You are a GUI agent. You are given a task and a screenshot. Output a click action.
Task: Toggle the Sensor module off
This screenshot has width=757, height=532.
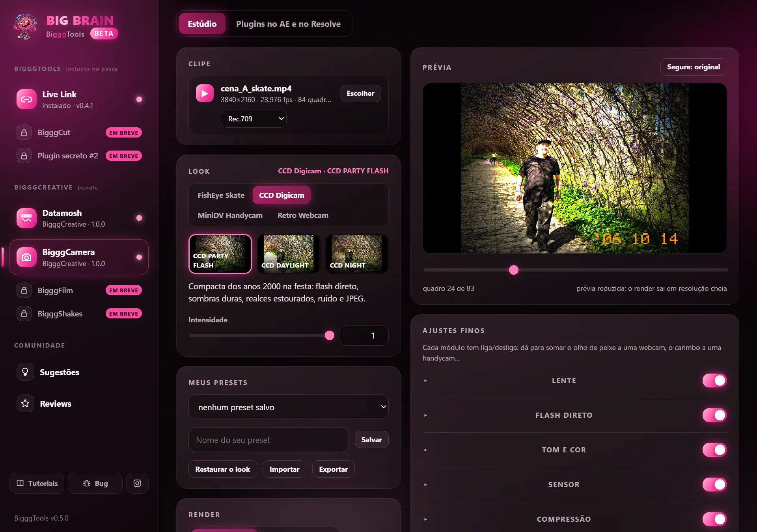[714, 485]
